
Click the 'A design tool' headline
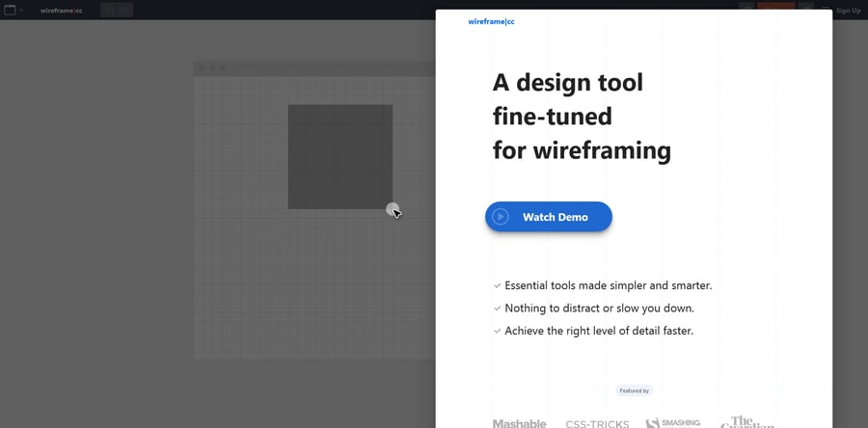tap(568, 83)
